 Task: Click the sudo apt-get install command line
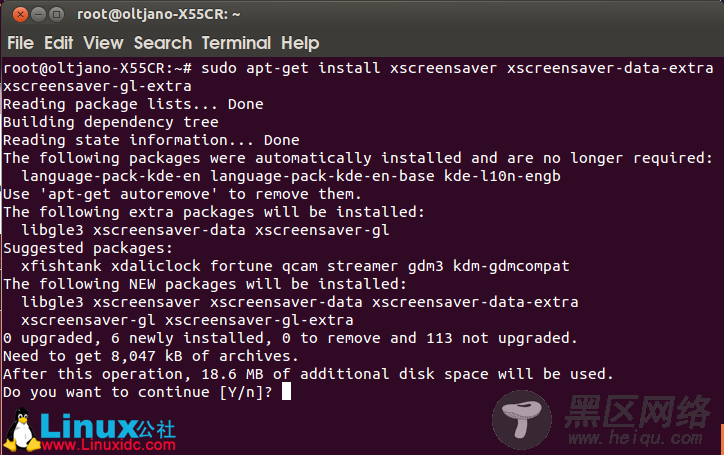[358, 77]
